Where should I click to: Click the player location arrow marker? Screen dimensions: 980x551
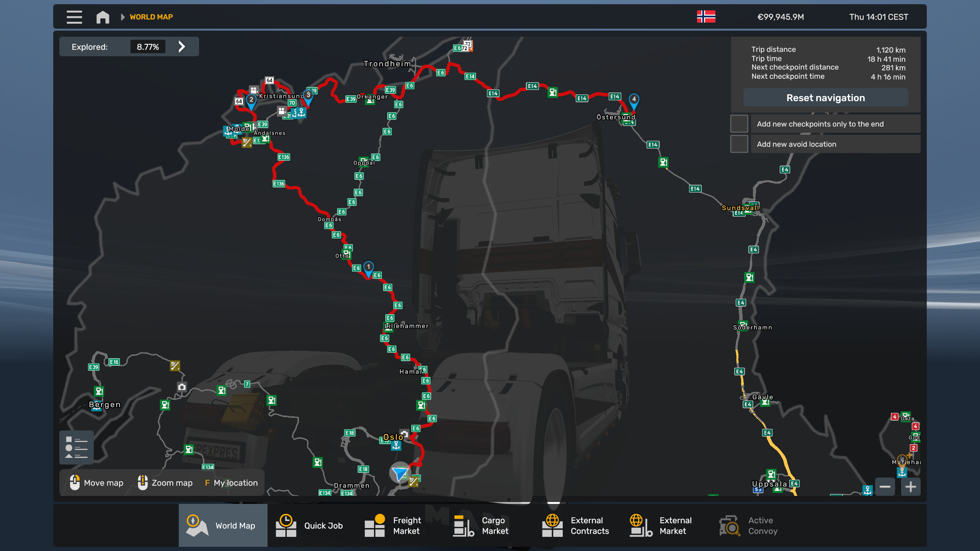point(400,473)
